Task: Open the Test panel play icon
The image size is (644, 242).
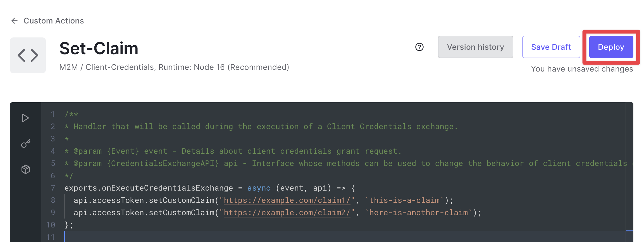Action: tap(25, 118)
